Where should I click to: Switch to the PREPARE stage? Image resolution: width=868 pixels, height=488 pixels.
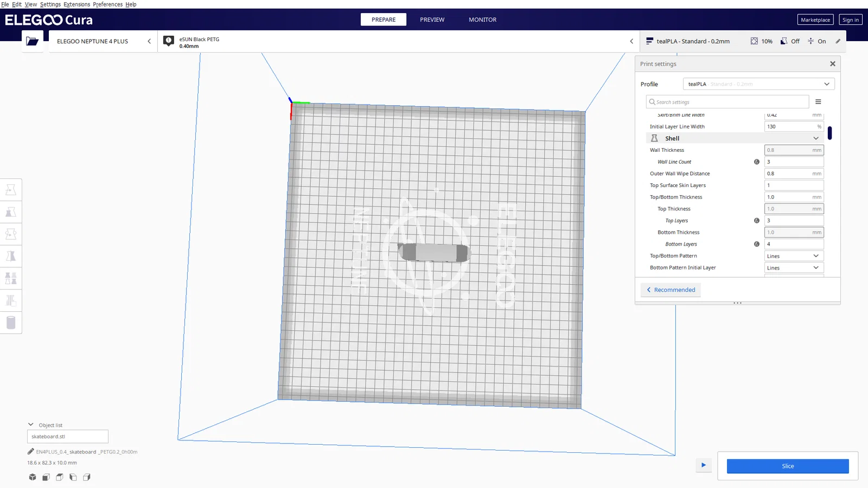[x=384, y=20]
